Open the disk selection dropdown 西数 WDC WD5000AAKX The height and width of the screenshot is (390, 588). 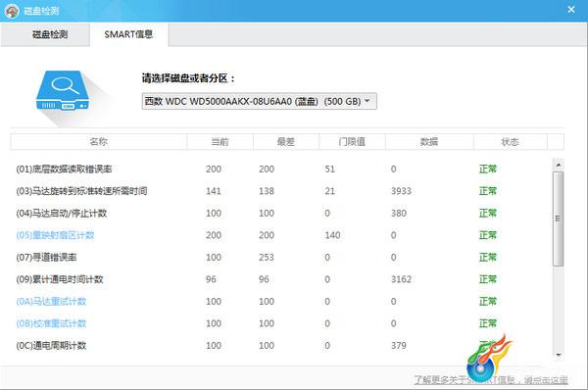tap(259, 101)
